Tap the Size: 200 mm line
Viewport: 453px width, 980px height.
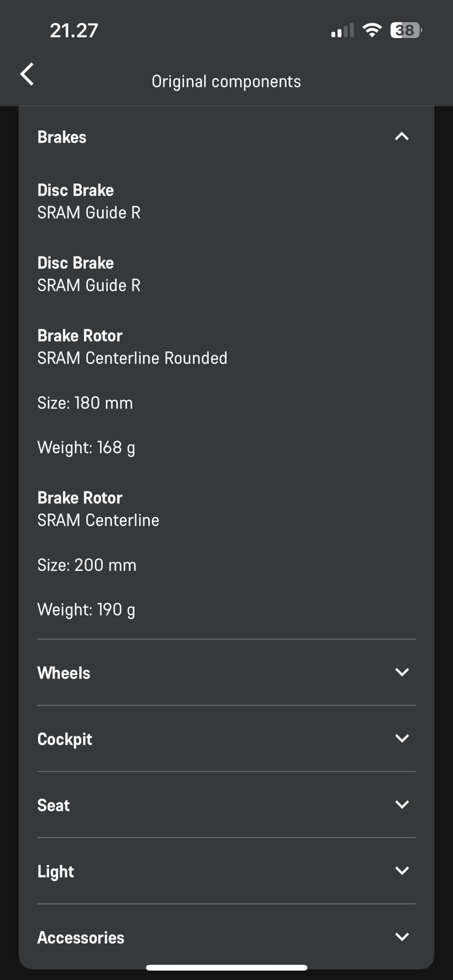87,565
